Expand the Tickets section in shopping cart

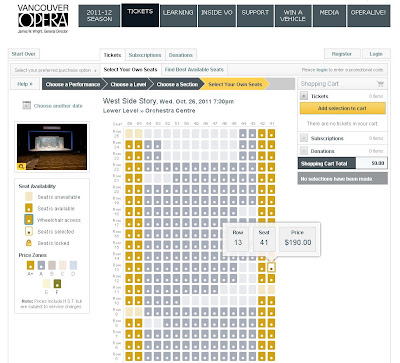304,96
